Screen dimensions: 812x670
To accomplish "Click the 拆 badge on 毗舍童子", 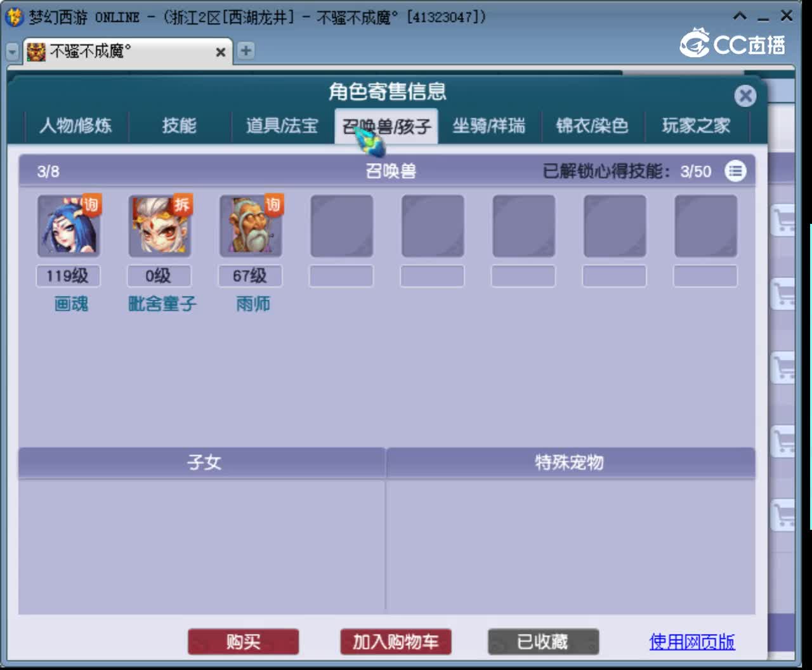I will pyautogui.click(x=182, y=204).
